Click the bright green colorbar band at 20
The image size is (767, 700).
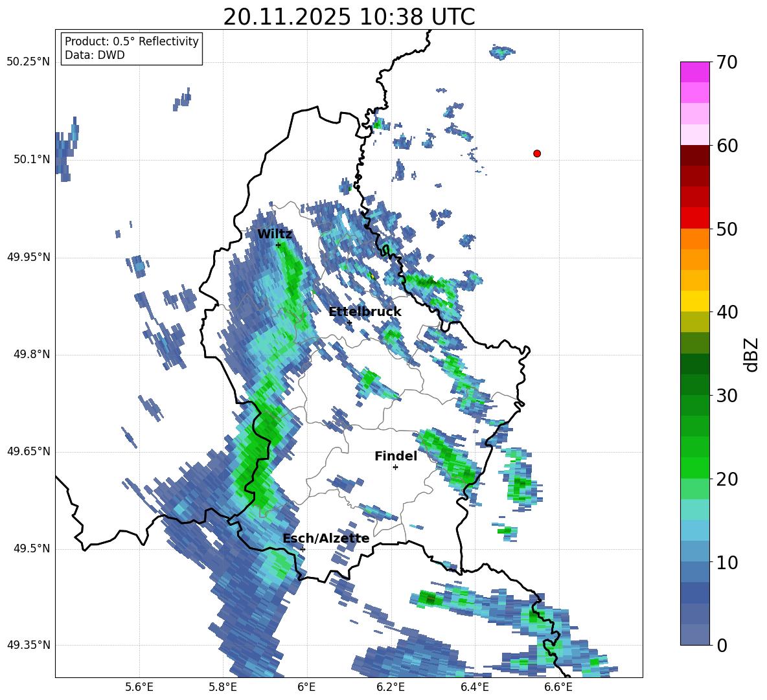point(694,468)
